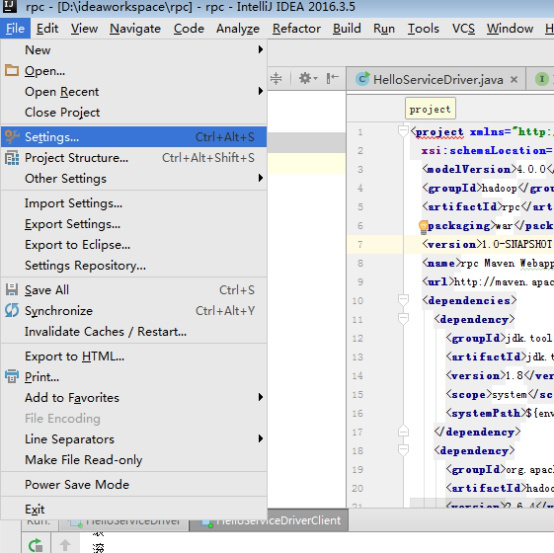The width and height of the screenshot is (554, 553).
Task: Click the Project Structure icon
Action: (12, 158)
